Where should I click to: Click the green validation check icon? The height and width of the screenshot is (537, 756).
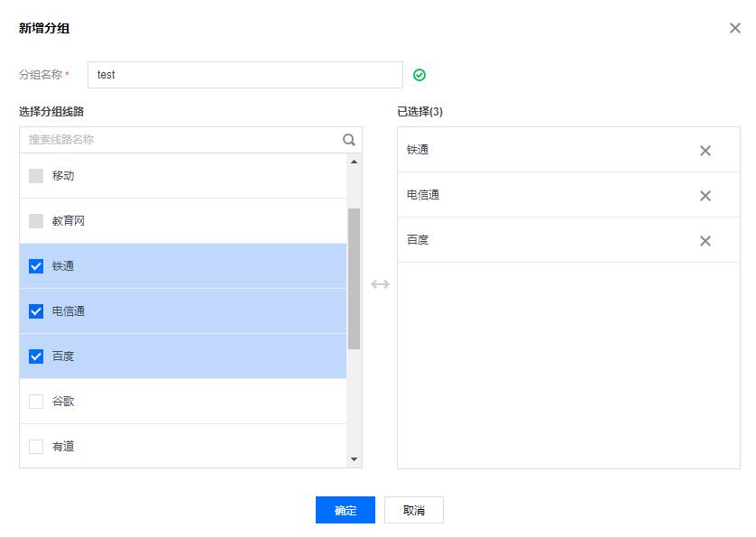(x=419, y=75)
